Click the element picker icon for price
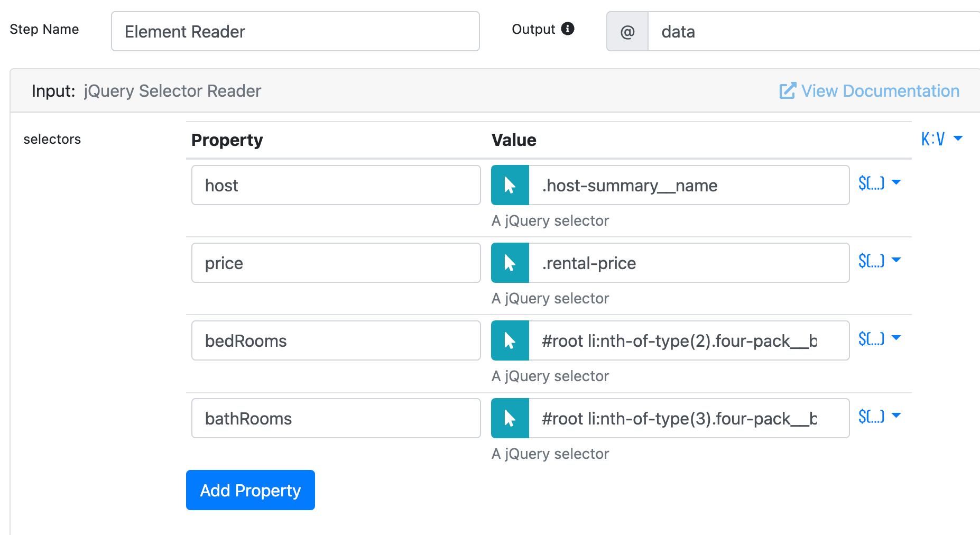The width and height of the screenshot is (980, 535). (x=510, y=263)
